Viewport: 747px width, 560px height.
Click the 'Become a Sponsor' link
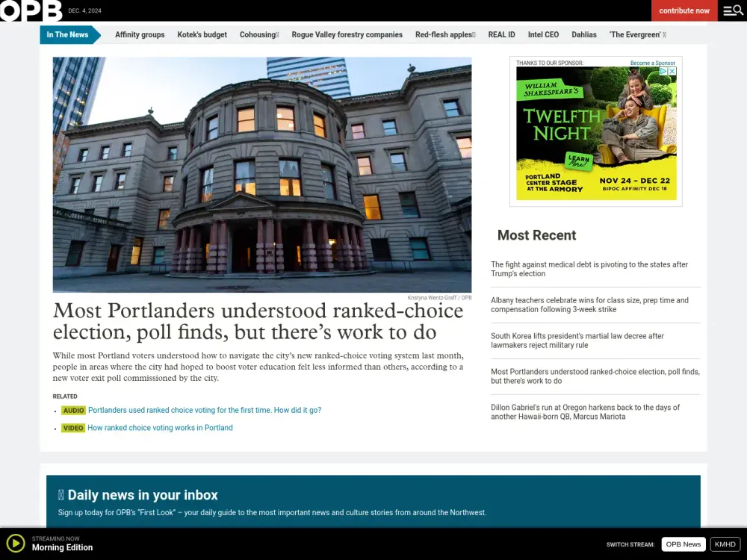click(652, 63)
